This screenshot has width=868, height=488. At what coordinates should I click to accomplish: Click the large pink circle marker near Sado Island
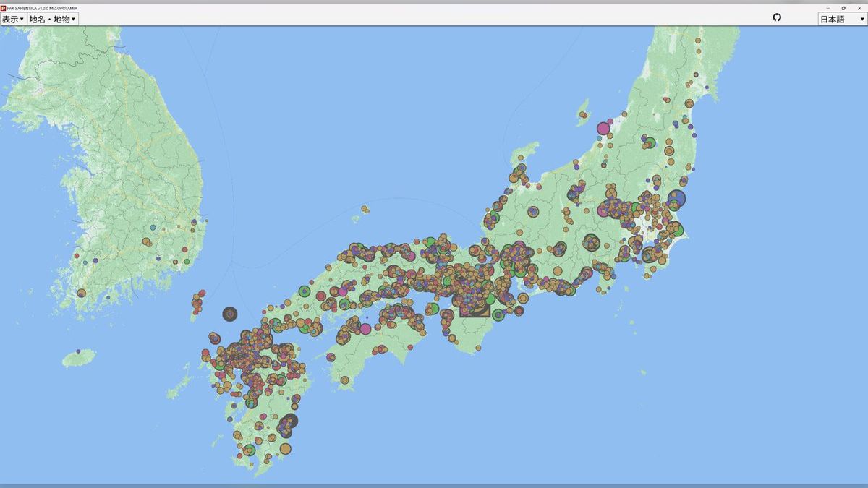click(603, 129)
